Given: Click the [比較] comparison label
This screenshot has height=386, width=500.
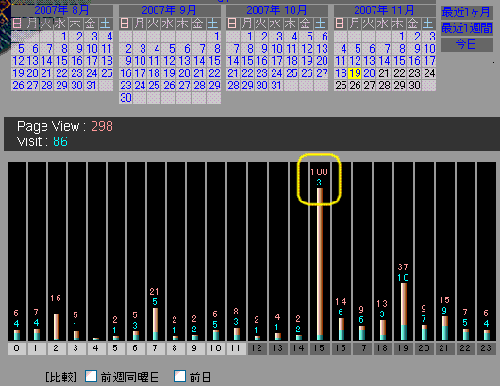Looking at the screenshot, I should [61, 377].
